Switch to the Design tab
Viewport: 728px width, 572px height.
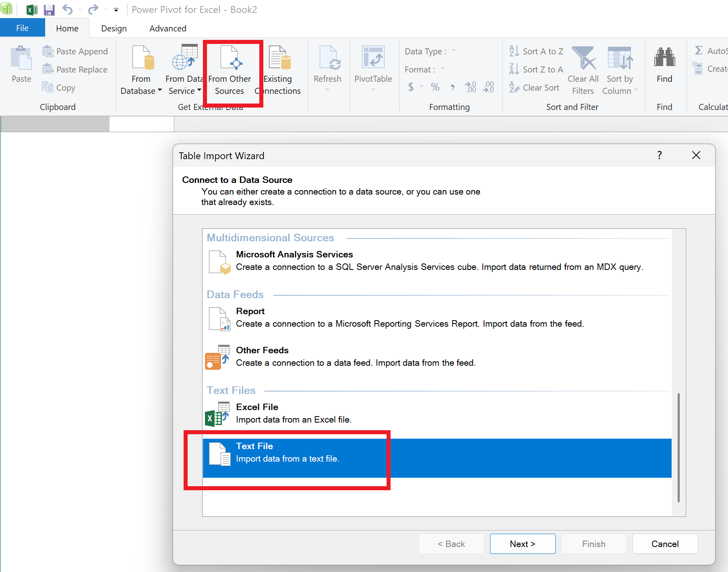(114, 29)
